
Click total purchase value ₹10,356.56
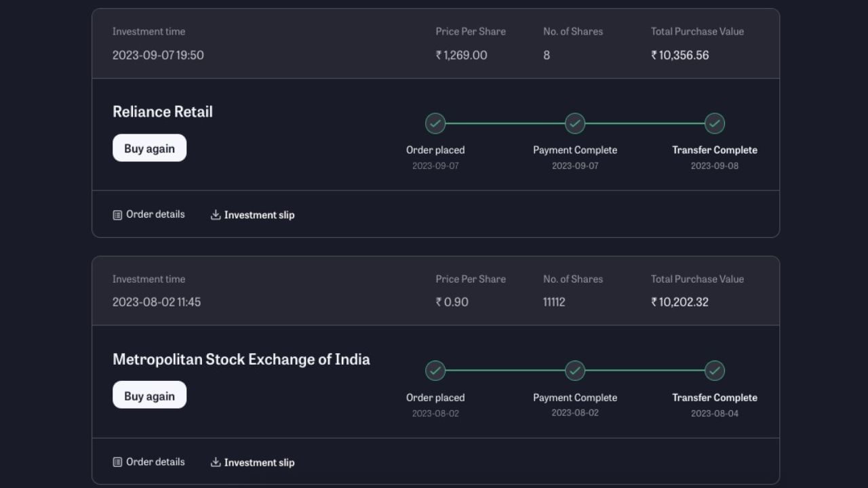[x=680, y=55]
